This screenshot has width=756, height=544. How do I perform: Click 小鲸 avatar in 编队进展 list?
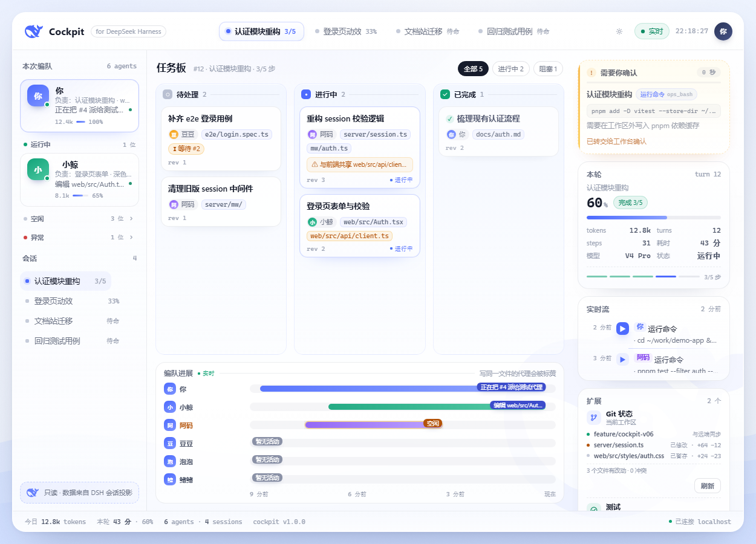[170, 407]
